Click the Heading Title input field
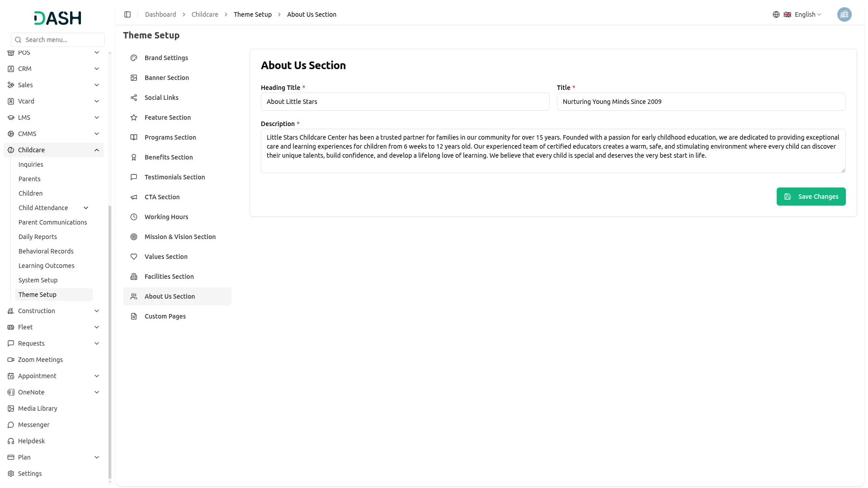The image size is (868, 488). pyautogui.click(x=405, y=102)
